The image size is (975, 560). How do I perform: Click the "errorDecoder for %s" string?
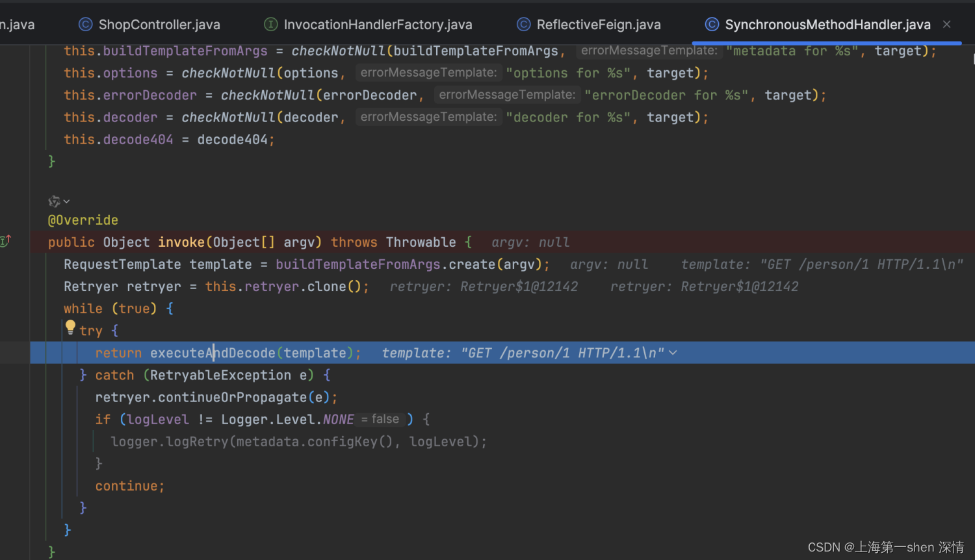(x=666, y=95)
